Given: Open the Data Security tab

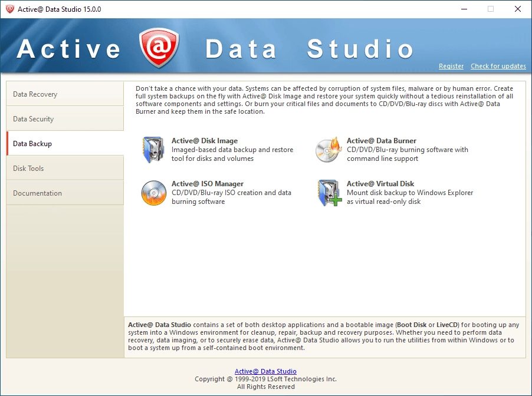Looking at the screenshot, I should [65, 118].
